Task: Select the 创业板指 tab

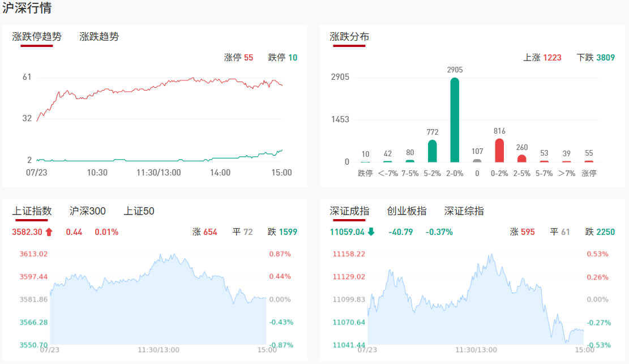Action: click(x=407, y=211)
